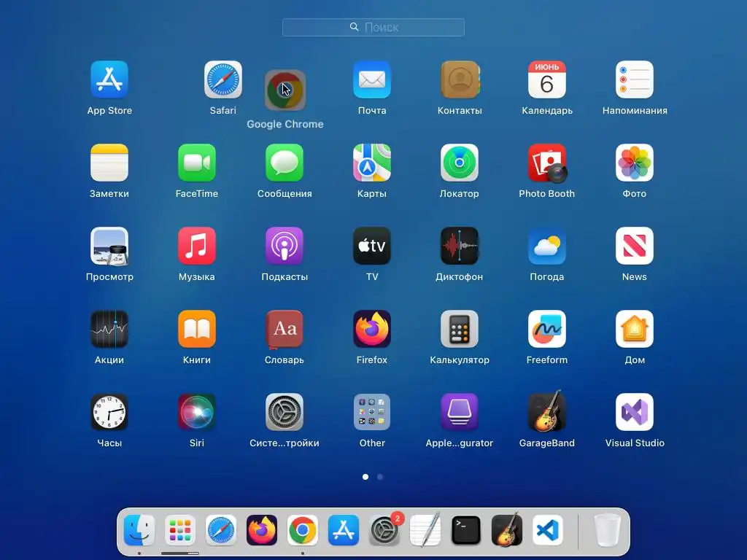The height and width of the screenshot is (560, 747).
Task: Open Сообщения messages app
Action: click(x=285, y=163)
